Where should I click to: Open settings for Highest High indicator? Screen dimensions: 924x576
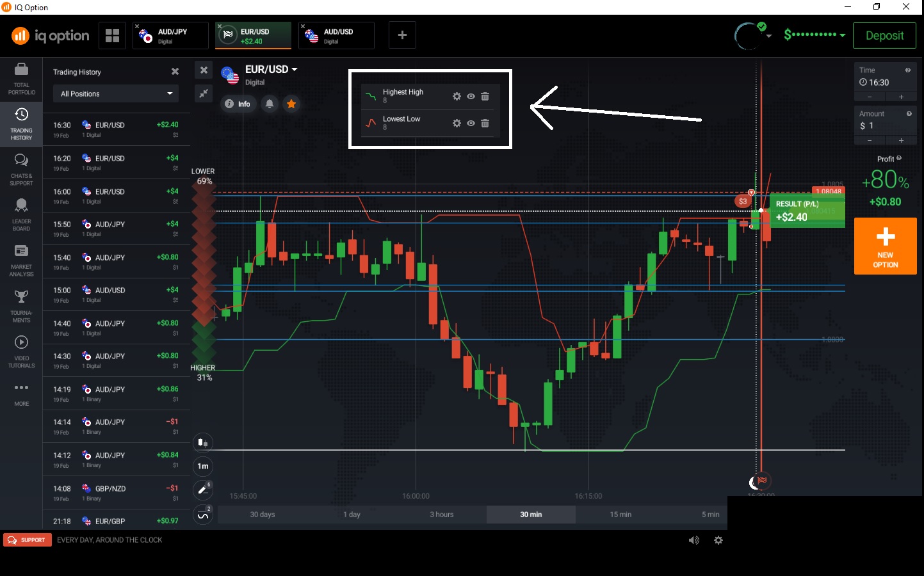tap(457, 97)
